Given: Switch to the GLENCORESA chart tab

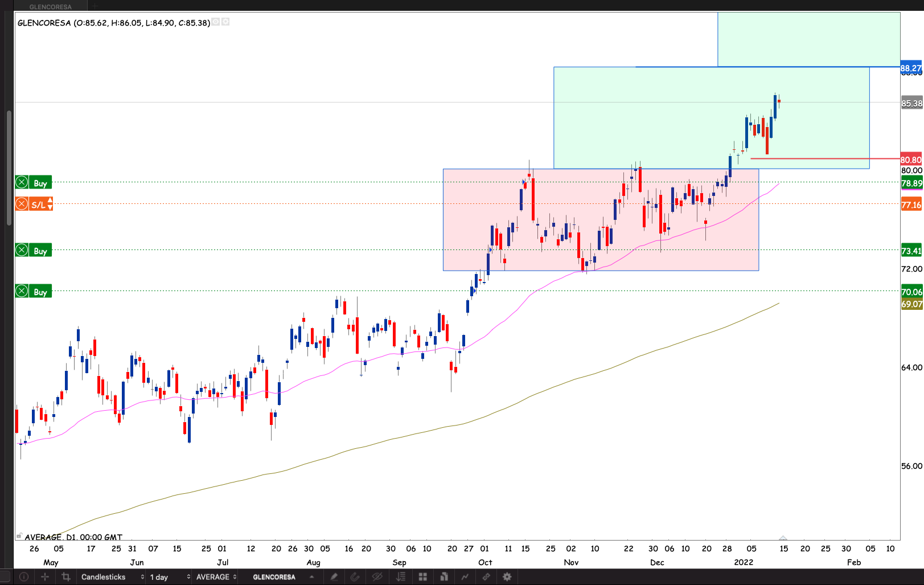Looking at the screenshot, I should pos(51,7).
